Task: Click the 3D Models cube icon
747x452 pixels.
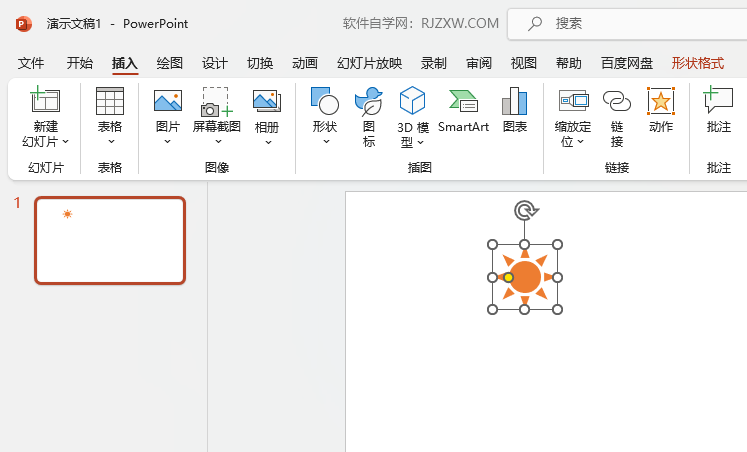Action: click(412, 100)
